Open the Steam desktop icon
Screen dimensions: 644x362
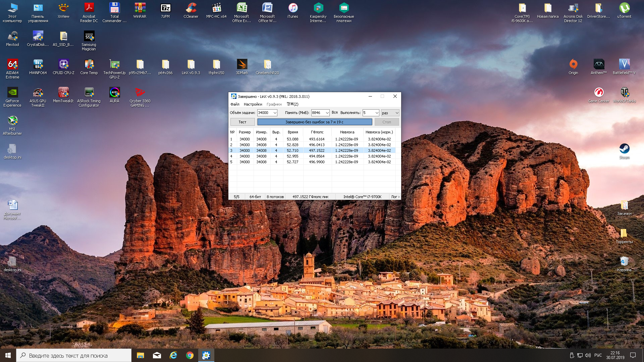[624, 149]
